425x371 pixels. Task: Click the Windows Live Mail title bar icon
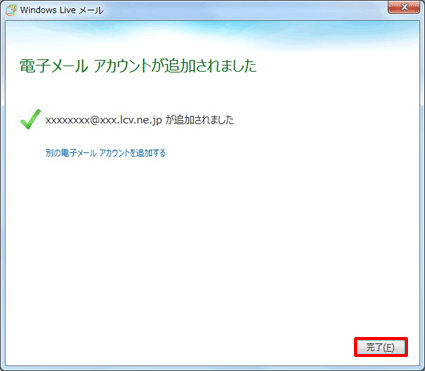tap(11, 10)
